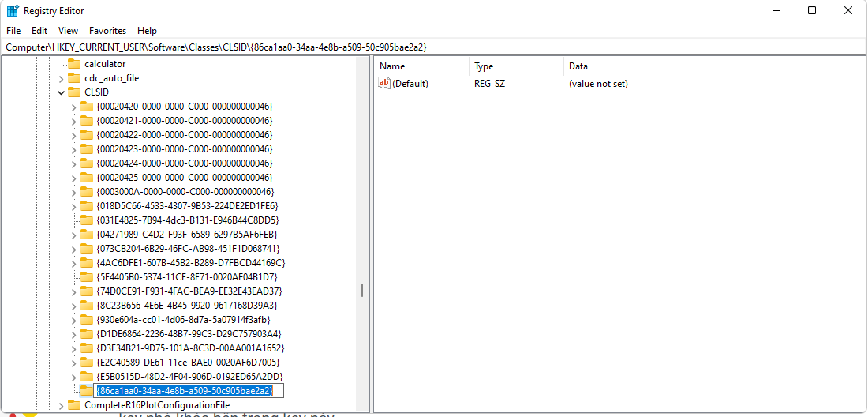Select the CLSID key label
This screenshot has height=417, width=868.
click(97, 92)
